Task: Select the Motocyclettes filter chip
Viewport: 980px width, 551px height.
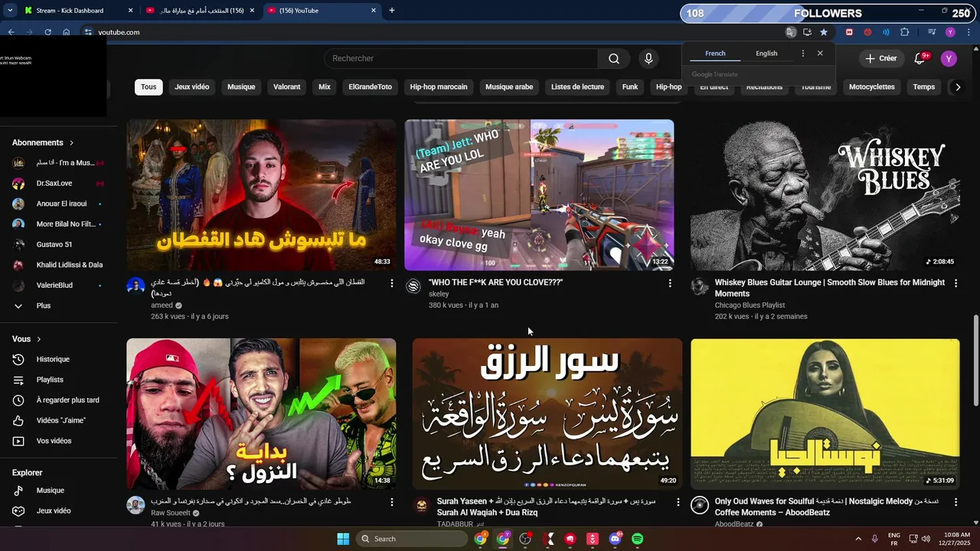Action: coord(872,87)
